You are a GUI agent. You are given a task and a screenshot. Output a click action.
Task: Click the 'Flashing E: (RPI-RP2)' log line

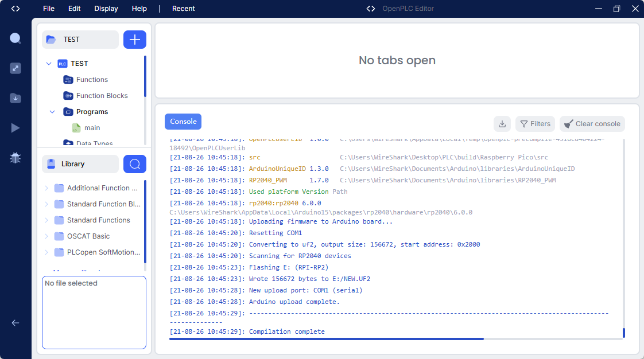[288, 267]
